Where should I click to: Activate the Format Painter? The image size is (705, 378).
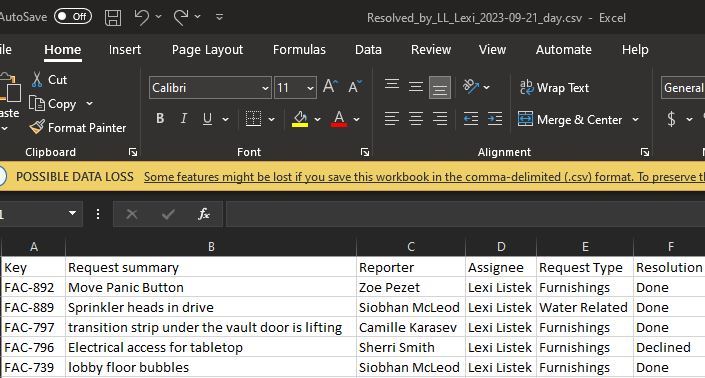pos(77,128)
